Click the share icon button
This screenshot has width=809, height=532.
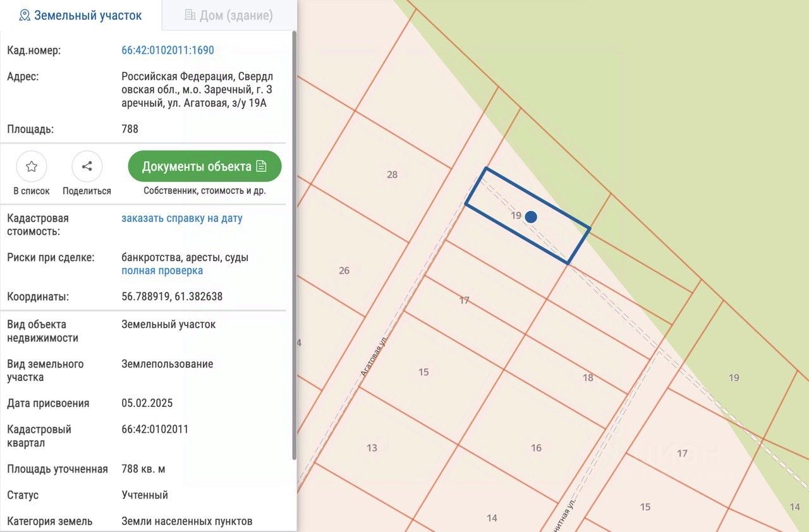pyautogui.click(x=87, y=167)
